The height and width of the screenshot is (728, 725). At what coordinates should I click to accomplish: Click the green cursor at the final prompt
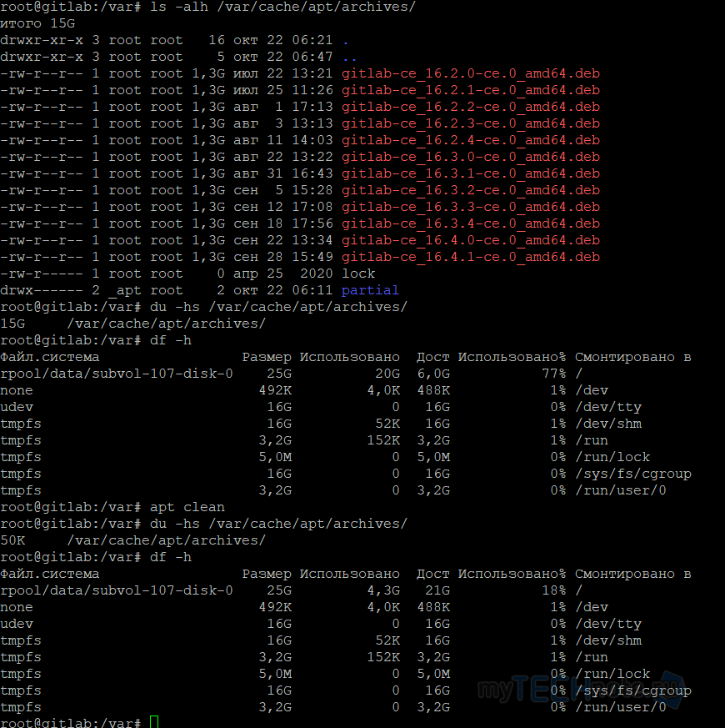click(x=154, y=721)
